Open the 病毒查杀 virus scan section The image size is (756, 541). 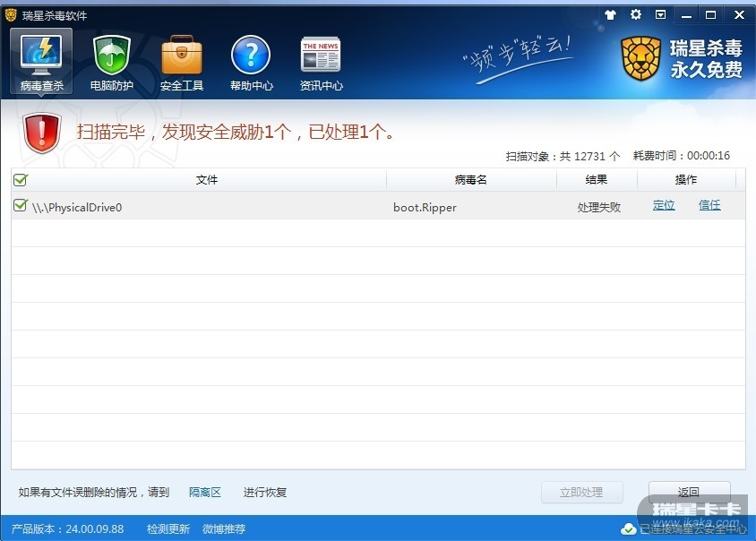pos(41,61)
